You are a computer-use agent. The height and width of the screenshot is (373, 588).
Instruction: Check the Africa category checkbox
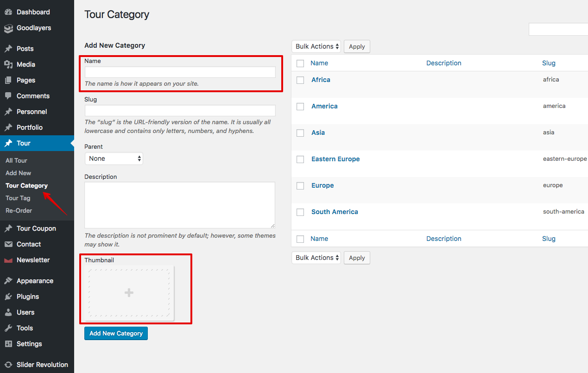(x=300, y=80)
